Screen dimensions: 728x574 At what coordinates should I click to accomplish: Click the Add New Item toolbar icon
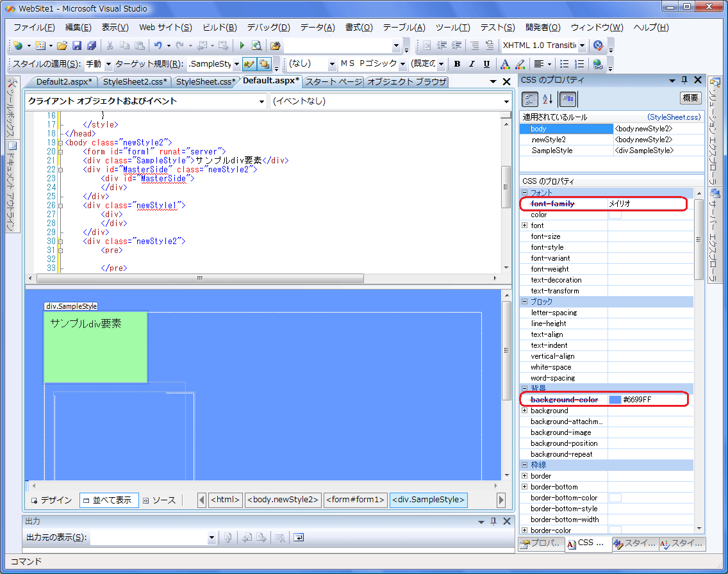click(40, 45)
